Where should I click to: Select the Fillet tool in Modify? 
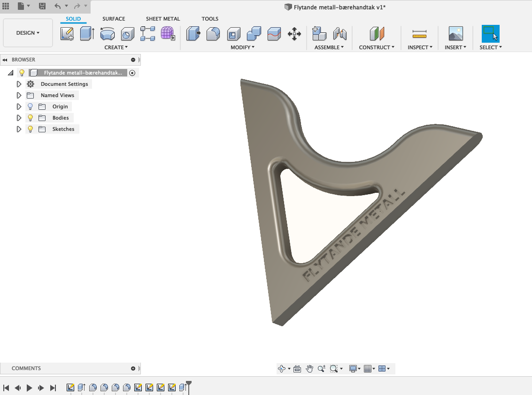[x=213, y=34]
